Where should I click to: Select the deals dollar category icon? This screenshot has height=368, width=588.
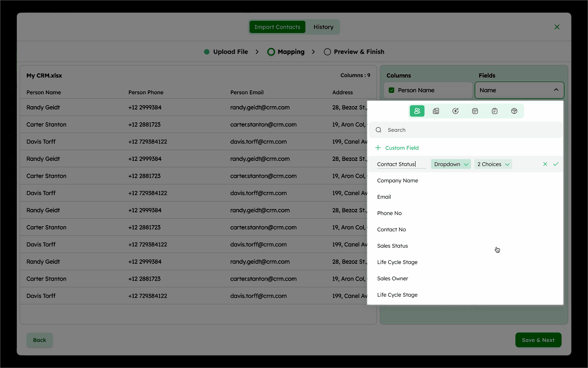pos(455,111)
